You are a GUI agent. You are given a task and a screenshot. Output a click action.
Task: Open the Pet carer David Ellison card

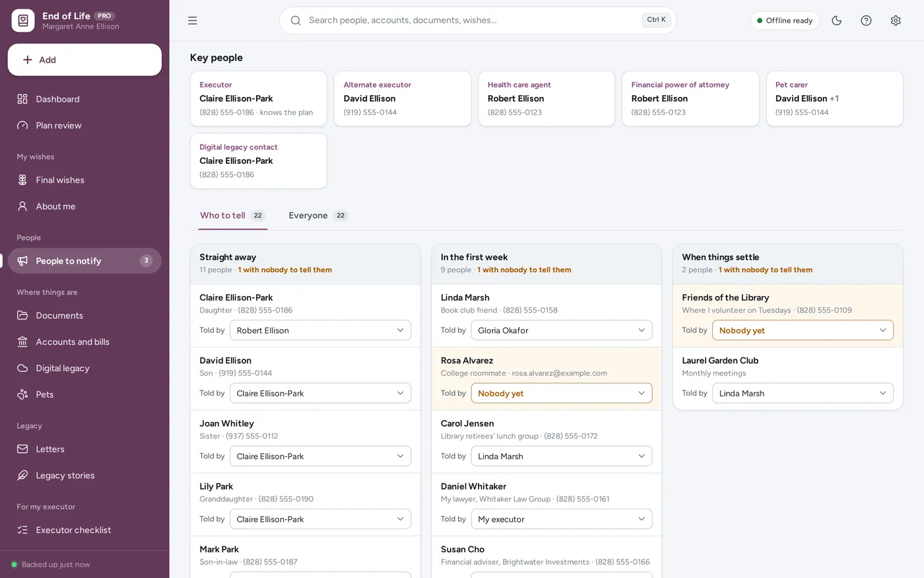(x=834, y=98)
